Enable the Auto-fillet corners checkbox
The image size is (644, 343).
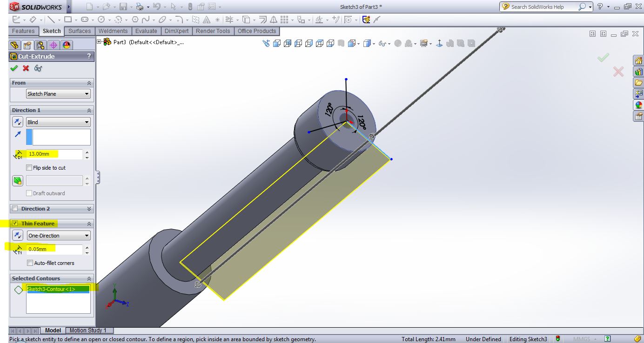point(30,263)
